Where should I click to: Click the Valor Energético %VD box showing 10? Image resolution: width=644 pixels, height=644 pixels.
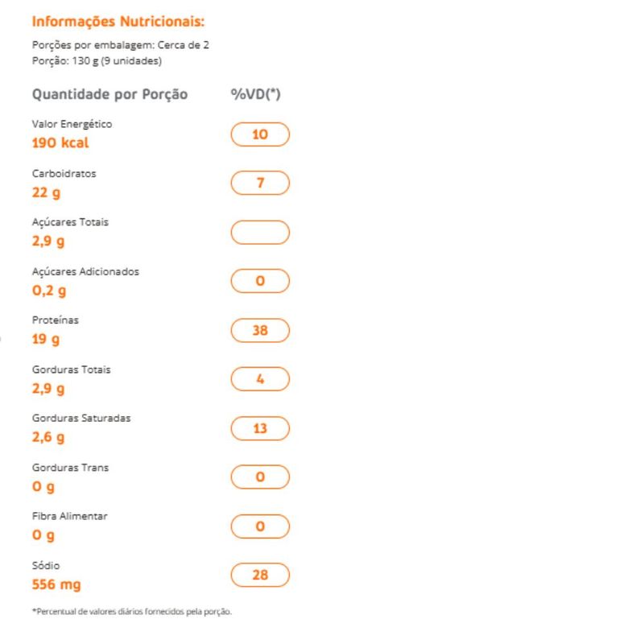coord(260,134)
